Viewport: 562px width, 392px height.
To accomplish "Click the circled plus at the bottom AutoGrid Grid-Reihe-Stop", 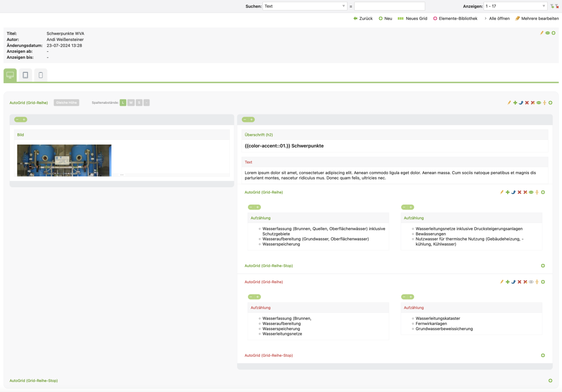I will point(550,381).
